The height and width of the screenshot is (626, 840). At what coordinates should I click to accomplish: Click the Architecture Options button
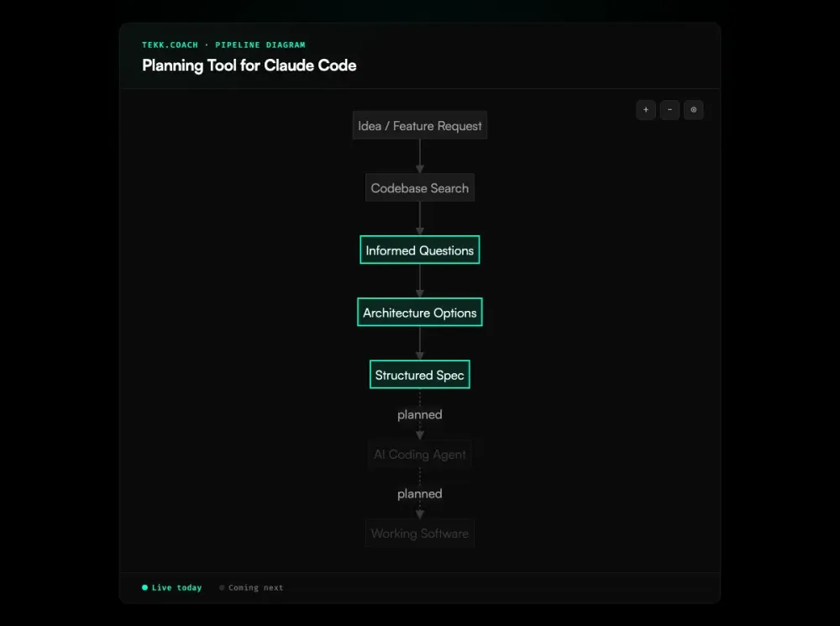point(419,312)
